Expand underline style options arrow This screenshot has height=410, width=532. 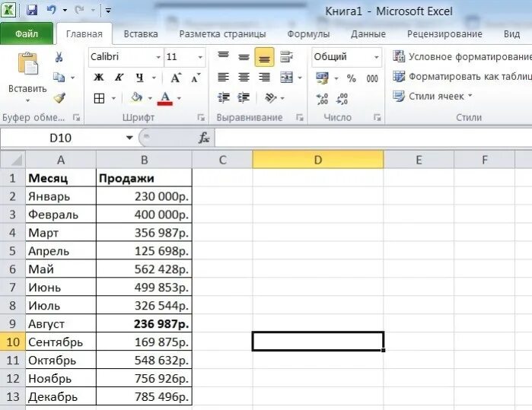[x=154, y=78]
